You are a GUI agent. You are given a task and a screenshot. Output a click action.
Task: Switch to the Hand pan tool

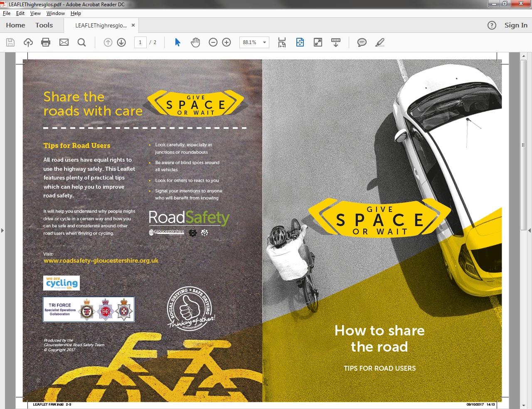(x=195, y=42)
